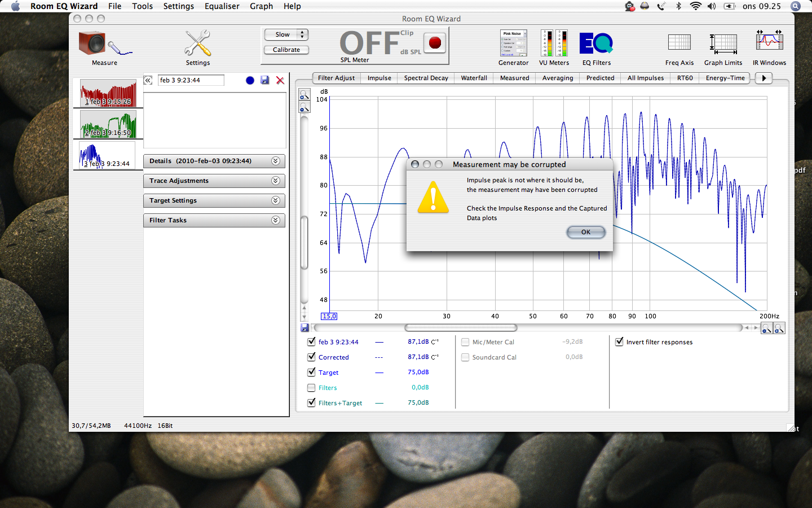Open the Graph Limits tool
Viewport: 812px width, 508px height.
[x=723, y=43]
